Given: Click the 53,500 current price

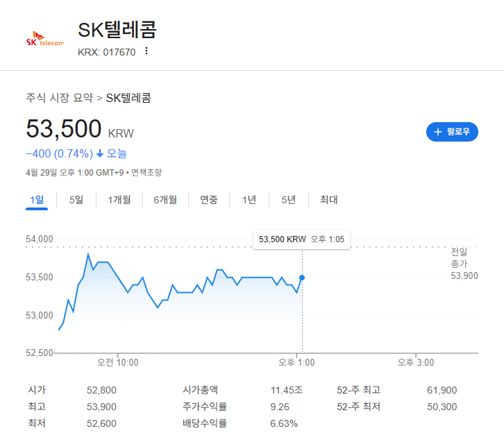Looking at the screenshot, I should [x=64, y=128].
